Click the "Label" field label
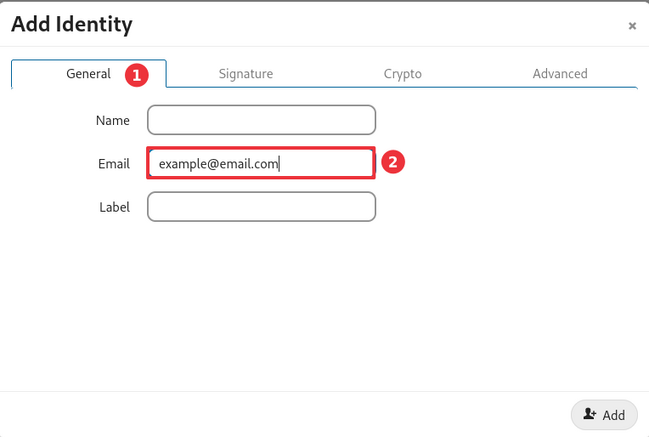 tap(114, 207)
